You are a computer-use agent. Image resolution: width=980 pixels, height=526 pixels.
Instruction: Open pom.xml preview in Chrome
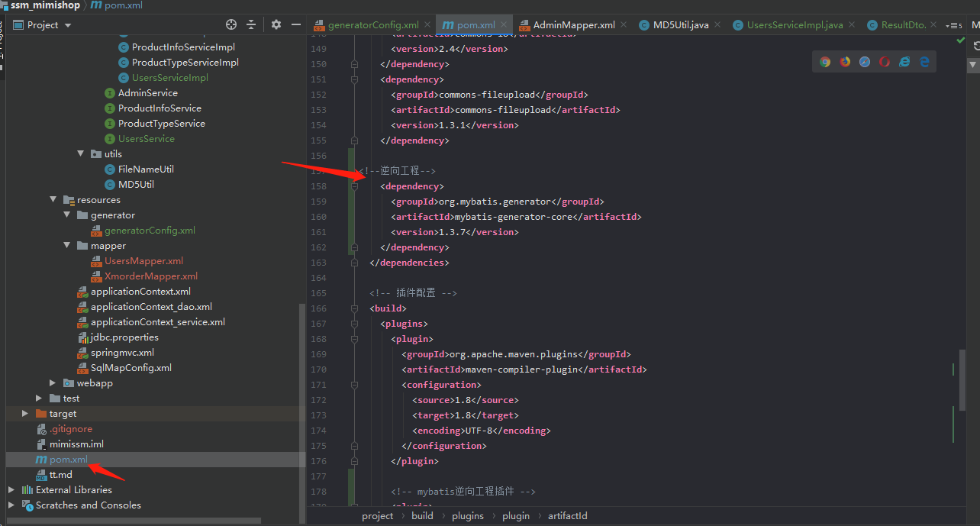tap(825, 62)
